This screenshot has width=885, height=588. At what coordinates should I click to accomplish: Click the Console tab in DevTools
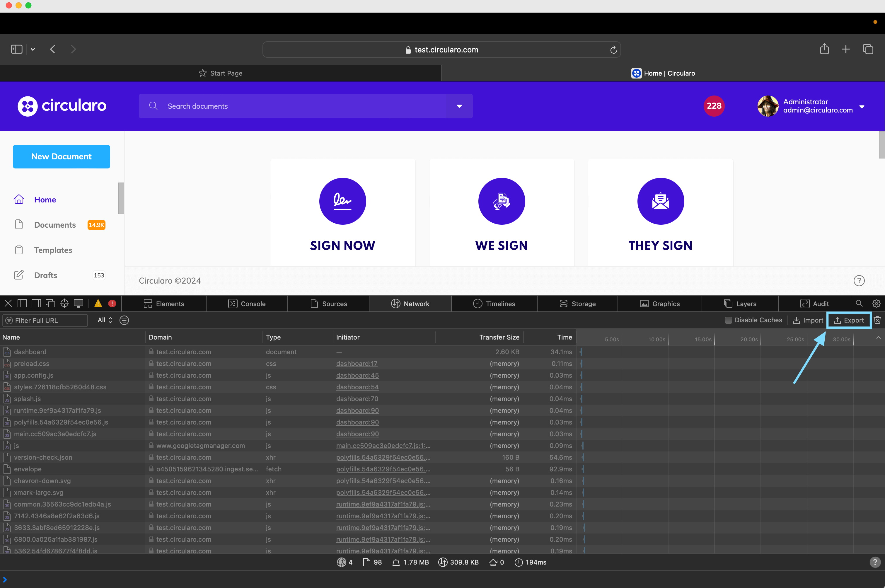(253, 303)
